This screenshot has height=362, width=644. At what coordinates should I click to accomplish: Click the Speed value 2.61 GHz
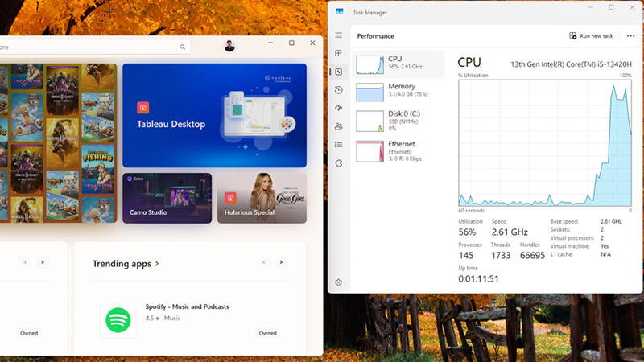click(510, 232)
